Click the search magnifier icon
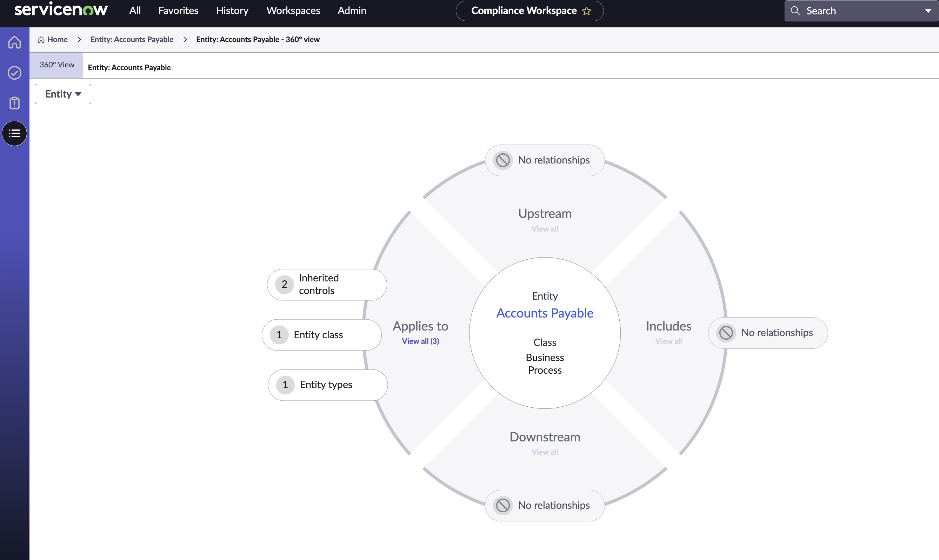Image resolution: width=939 pixels, height=560 pixels. 795,11
